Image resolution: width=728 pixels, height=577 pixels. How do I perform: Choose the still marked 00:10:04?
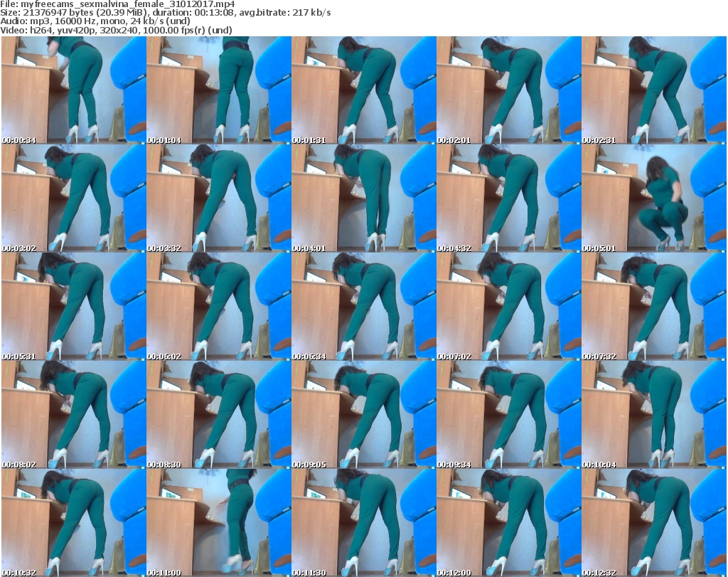coord(654,415)
